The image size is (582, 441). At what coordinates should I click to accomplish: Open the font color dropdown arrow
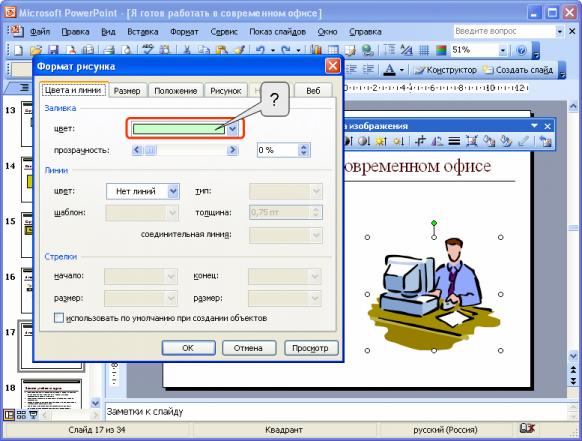[402, 69]
